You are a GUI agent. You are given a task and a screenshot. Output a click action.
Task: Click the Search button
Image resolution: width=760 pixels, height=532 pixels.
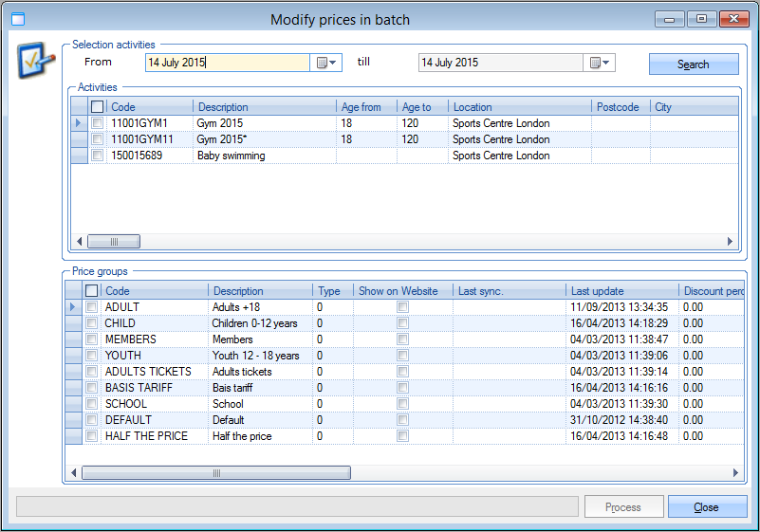point(693,64)
